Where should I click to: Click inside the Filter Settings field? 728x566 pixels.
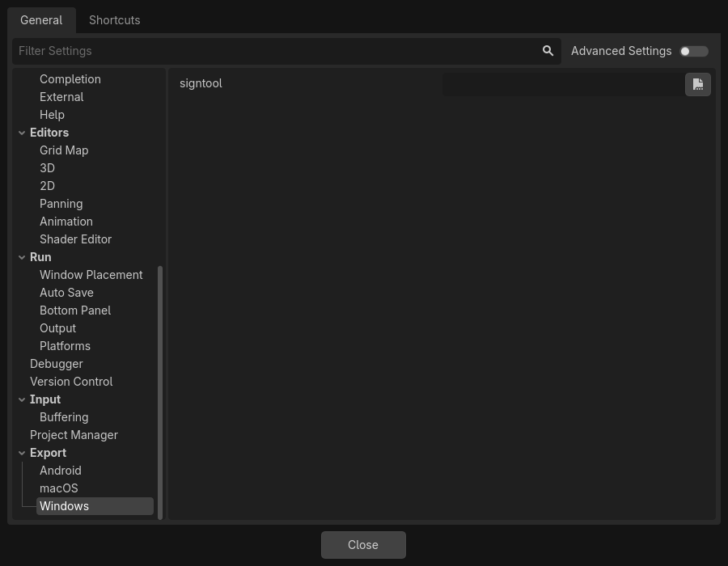coord(243,50)
